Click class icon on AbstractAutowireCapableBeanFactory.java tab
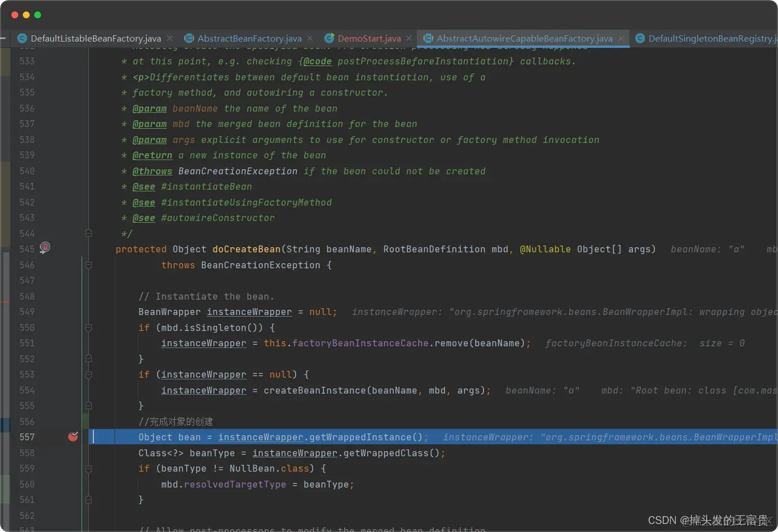 pos(428,38)
